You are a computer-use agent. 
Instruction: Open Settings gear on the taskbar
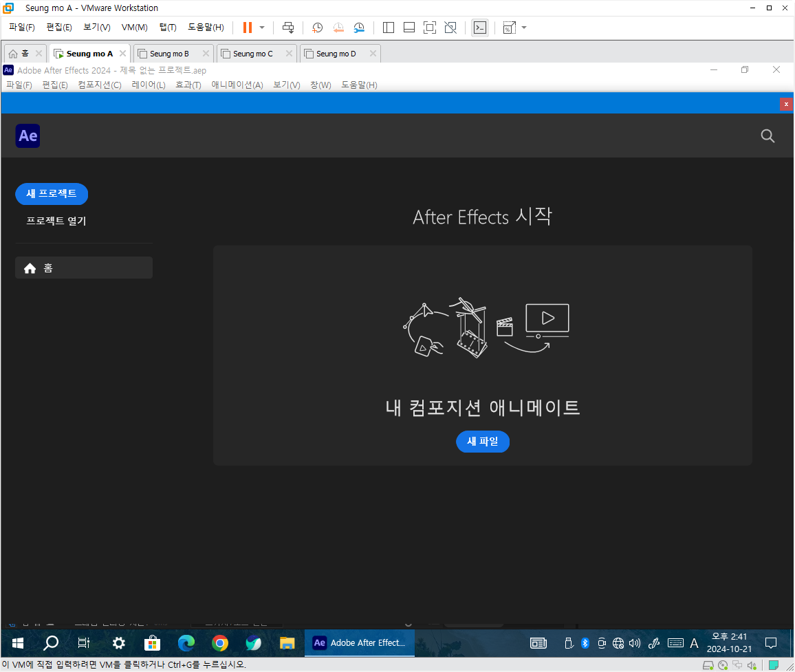click(119, 643)
